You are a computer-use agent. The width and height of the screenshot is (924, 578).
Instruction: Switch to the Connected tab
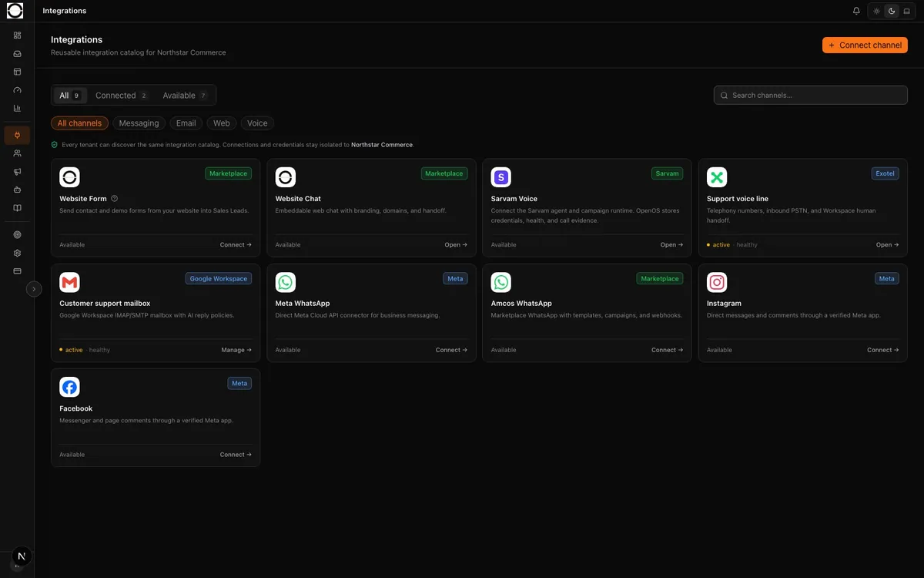pyautogui.click(x=121, y=96)
